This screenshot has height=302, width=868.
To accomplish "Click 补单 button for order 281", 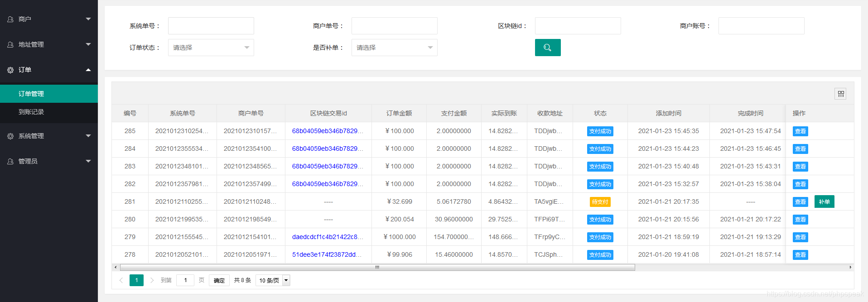I will [x=825, y=201].
